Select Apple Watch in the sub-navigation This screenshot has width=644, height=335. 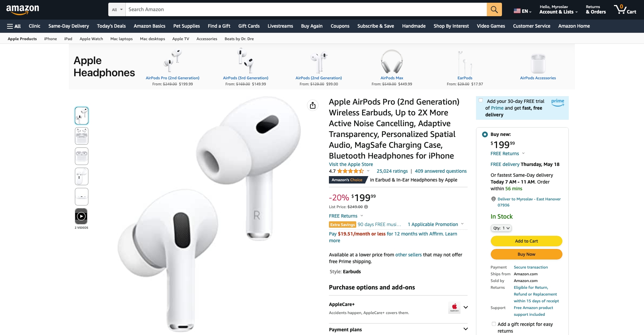91,39
